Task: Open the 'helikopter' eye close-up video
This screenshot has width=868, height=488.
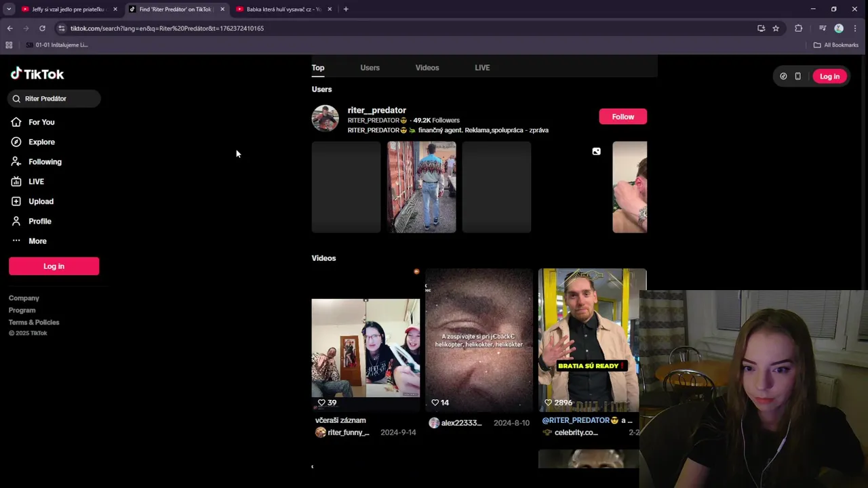Action: (x=479, y=340)
